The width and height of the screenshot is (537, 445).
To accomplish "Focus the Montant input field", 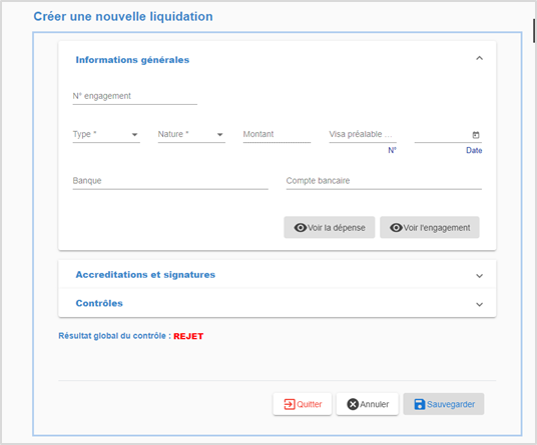I will pos(277,134).
